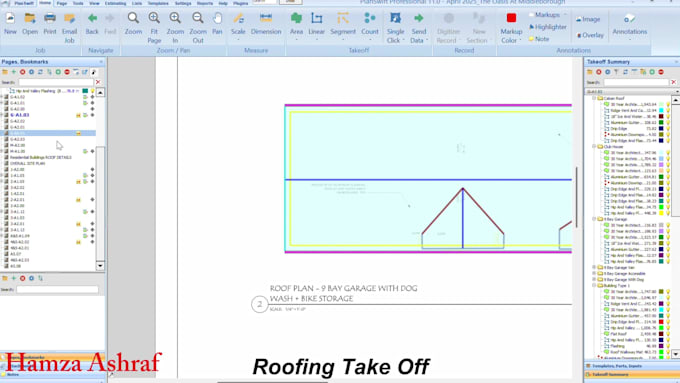Toggle lightbulb visibility for Ridge Vent And Cap
The height and width of the screenshot is (383, 680).
click(x=668, y=111)
